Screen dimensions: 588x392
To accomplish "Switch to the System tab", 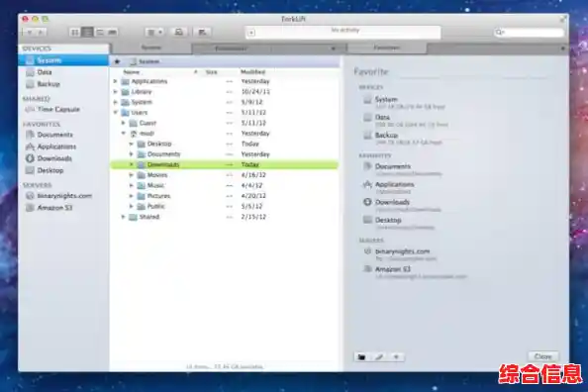I will coord(151,48).
